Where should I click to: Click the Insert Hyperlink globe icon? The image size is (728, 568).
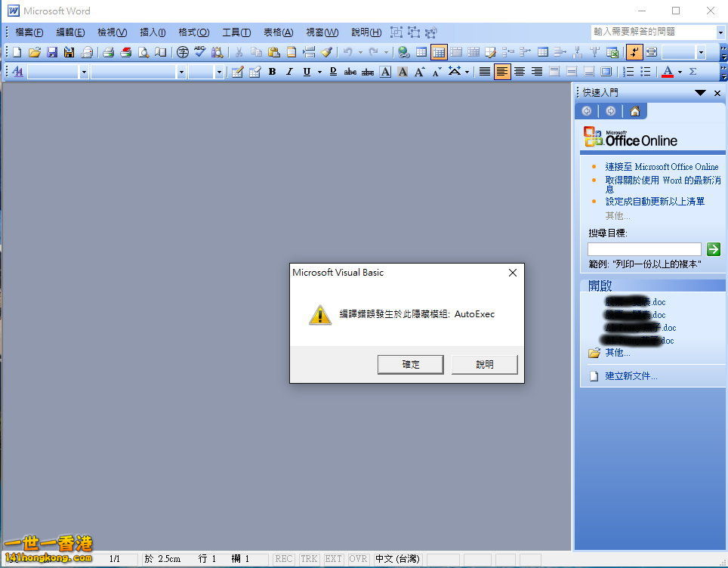404,52
